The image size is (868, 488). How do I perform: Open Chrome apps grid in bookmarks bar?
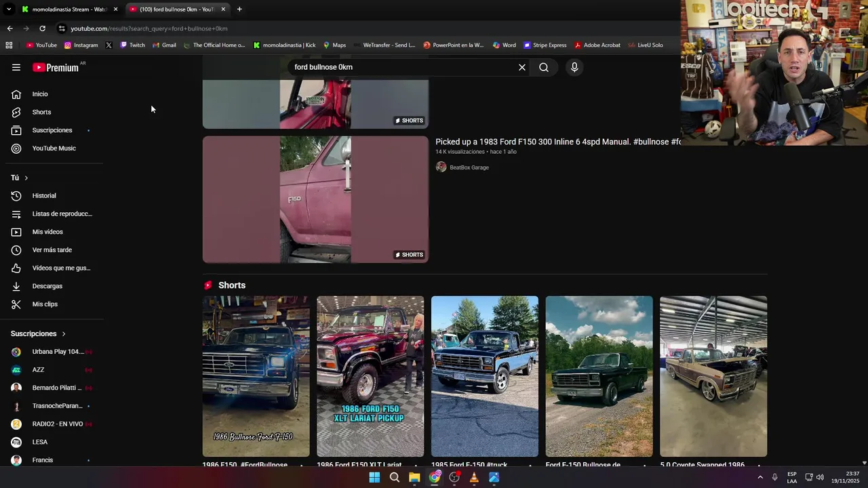(9, 45)
